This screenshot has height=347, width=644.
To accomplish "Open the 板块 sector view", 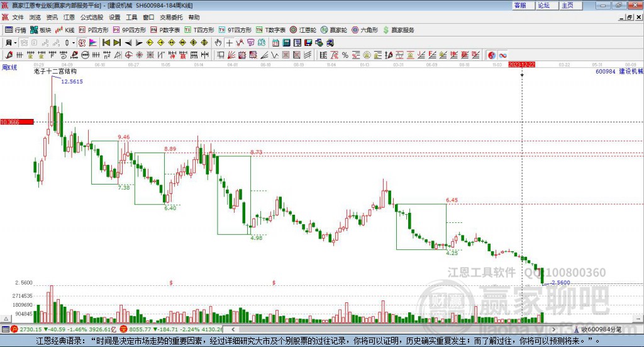I will click(41, 30).
